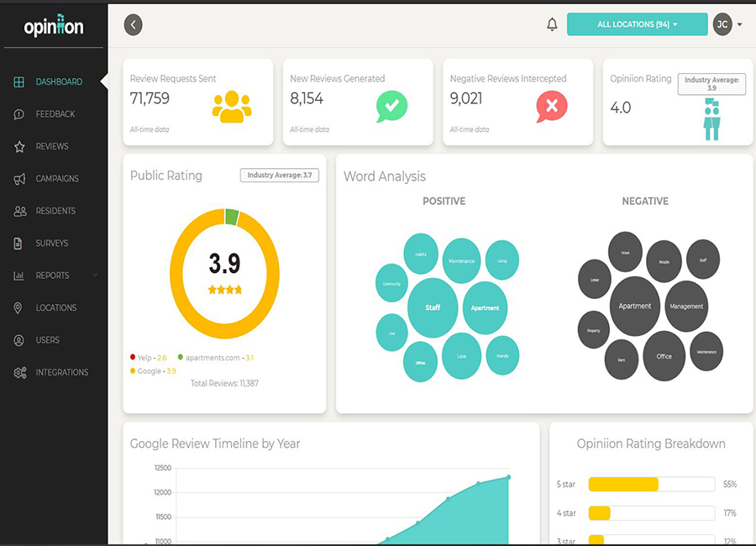Click the 5 star rating progress bar
Image resolution: width=756 pixels, height=546 pixels.
click(651, 485)
